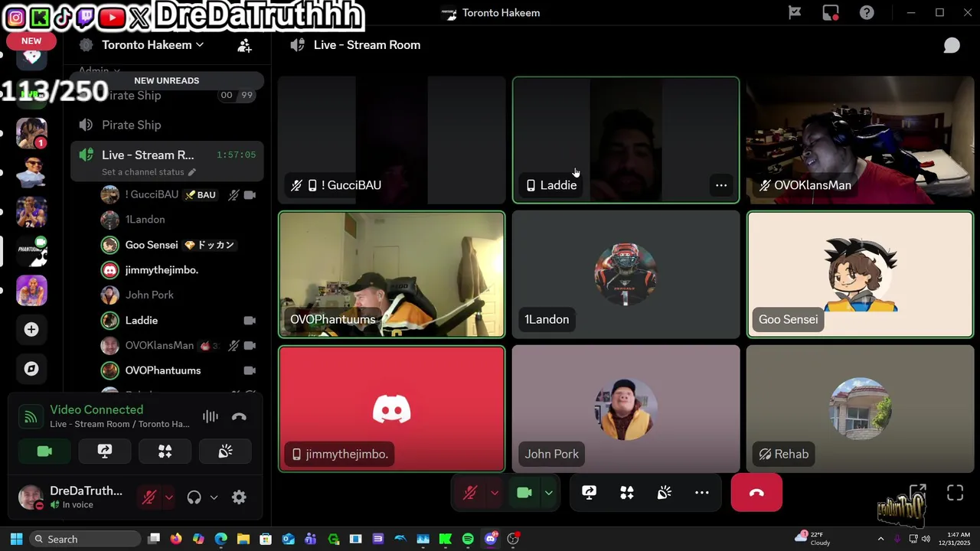Focus the OVOPhantuums video tile

click(x=391, y=274)
